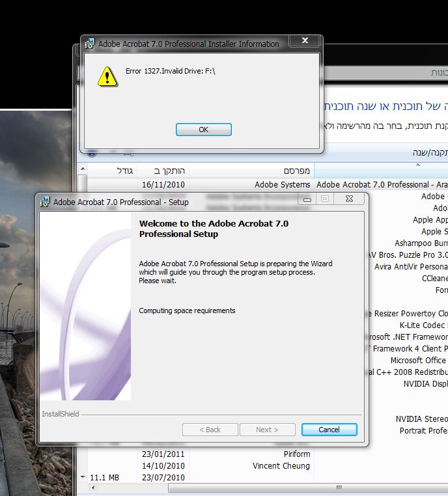Select the C++ 2008 Redistributable row
The image size is (448, 496).
pyautogui.click(x=408, y=372)
